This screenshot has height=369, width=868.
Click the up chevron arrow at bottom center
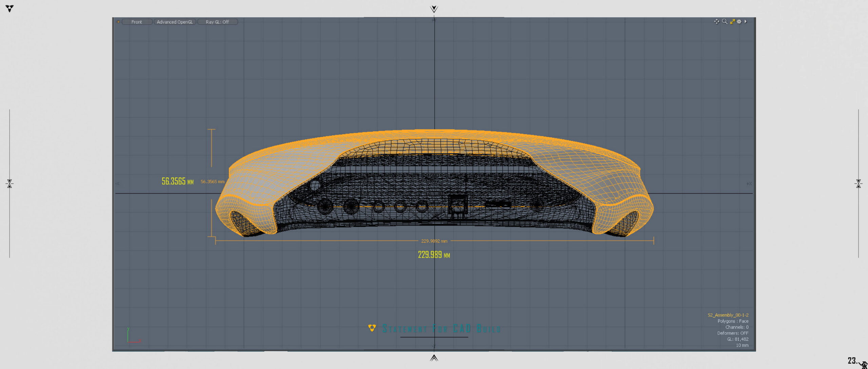[x=434, y=358]
